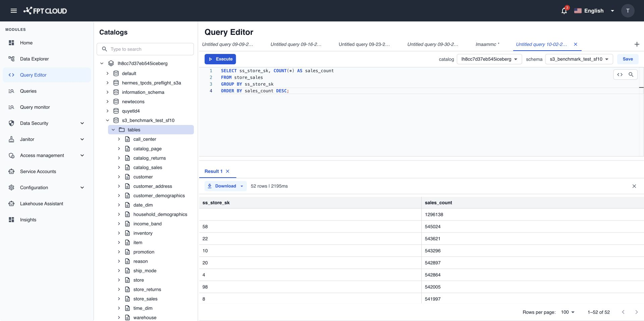Open the schema dropdown
Image resolution: width=644 pixels, height=321 pixels.
(579, 59)
